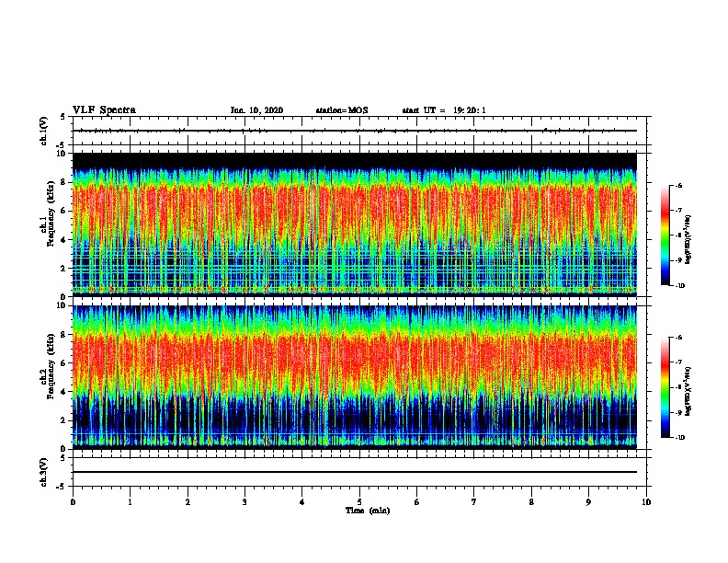728x563 pixels.
Task: Click the ch.2 spectrogram color scale bar
Action: click(665, 387)
